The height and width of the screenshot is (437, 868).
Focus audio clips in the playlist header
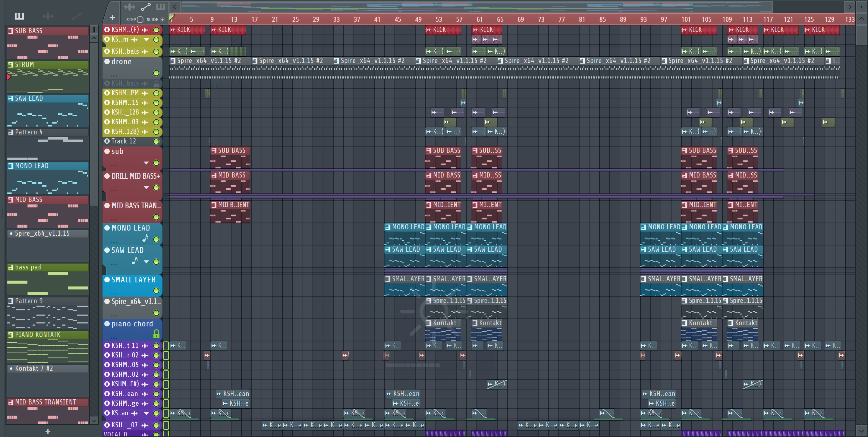129,7
